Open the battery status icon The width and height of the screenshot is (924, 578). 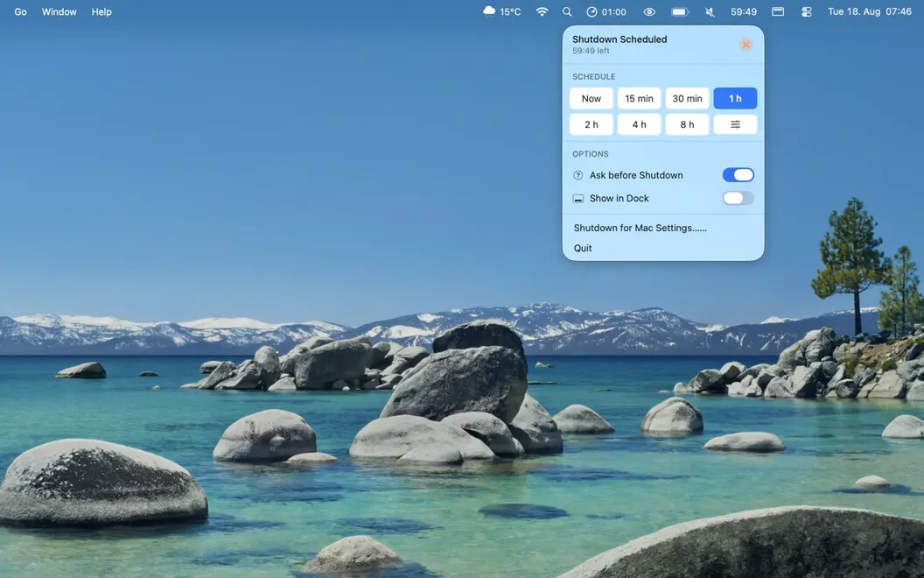click(x=680, y=11)
